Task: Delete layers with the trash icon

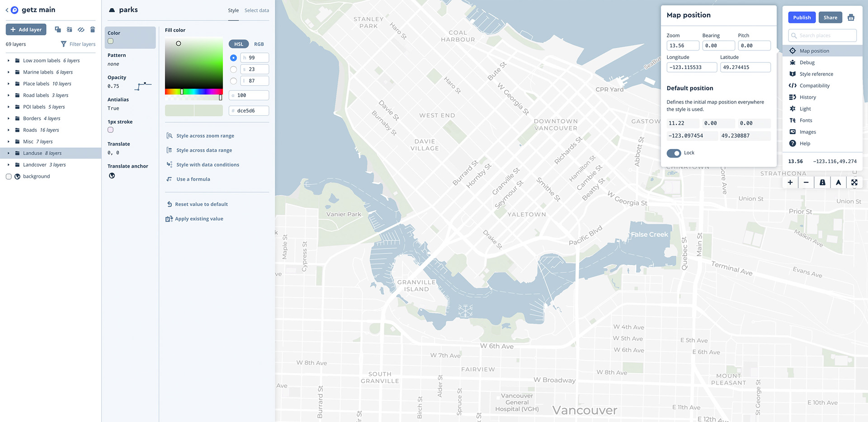Action: (x=93, y=29)
